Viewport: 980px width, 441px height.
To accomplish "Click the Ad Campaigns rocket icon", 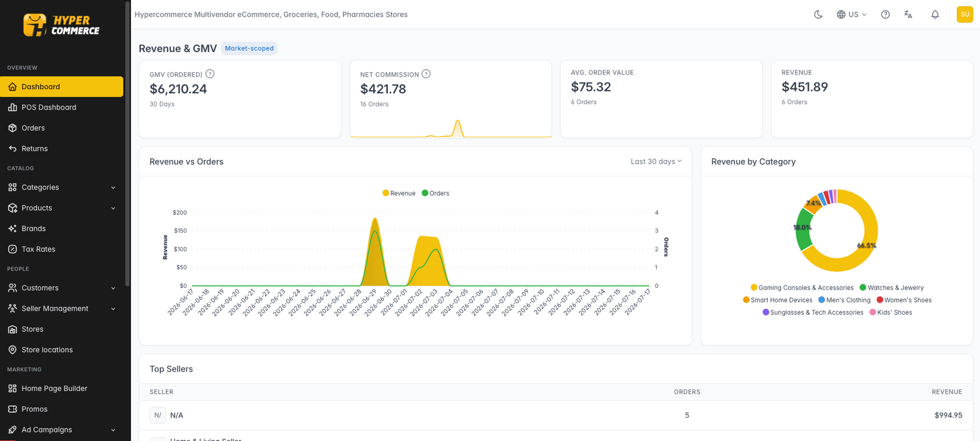I will [12, 430].
